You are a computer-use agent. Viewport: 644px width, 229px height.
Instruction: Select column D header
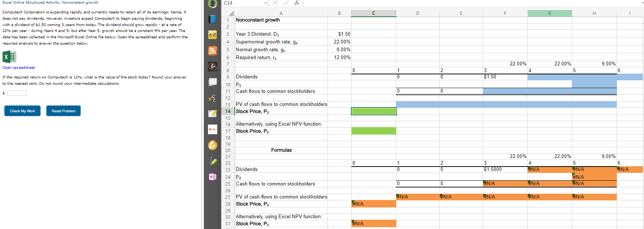pos(417,13)
